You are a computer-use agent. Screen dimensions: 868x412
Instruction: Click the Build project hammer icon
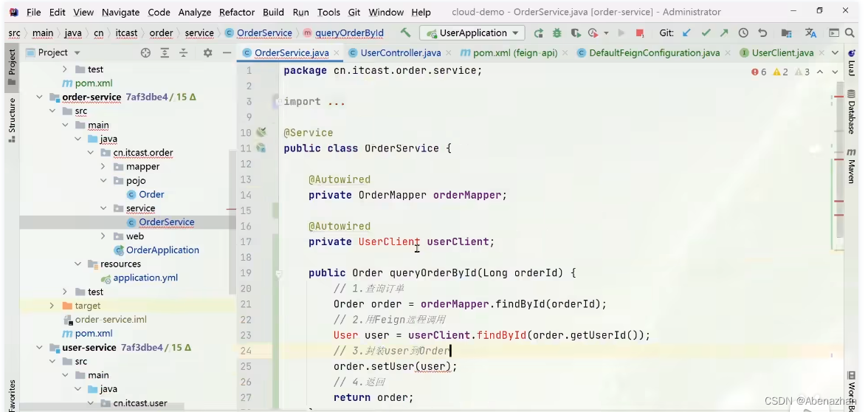(x=406, y=32)
